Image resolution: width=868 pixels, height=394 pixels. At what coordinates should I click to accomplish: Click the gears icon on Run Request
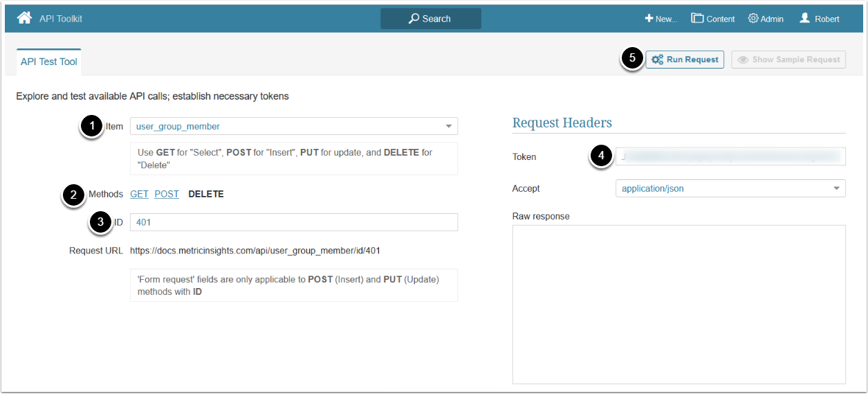[658, 60]
